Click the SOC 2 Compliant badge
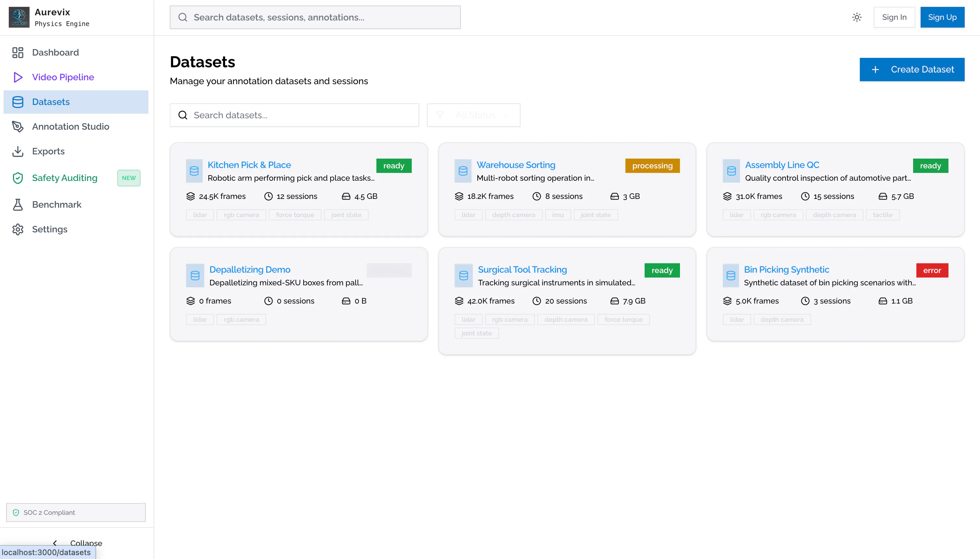The image size is (980, 559). pos(76,513)
